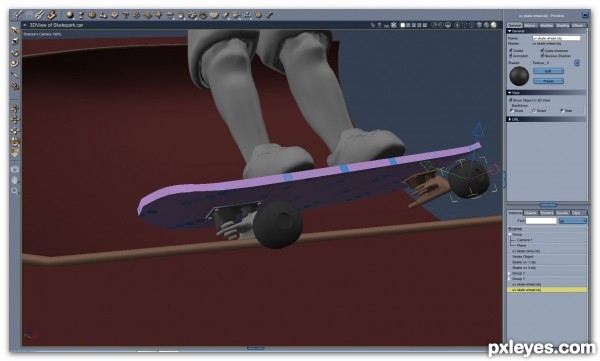Switch to the Shading tab
The height and width of the screenshot is (361, 600).
(x=562, y=26)
